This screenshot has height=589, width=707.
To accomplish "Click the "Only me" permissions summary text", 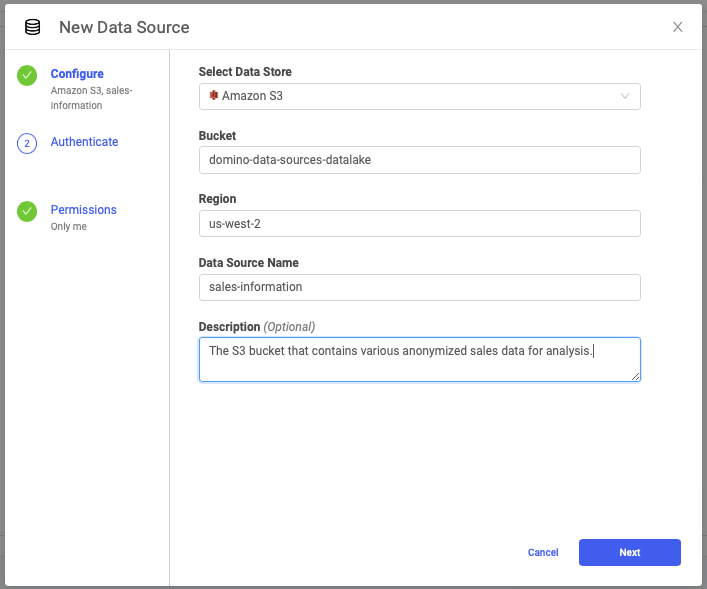I will click(x=69, y=227).
